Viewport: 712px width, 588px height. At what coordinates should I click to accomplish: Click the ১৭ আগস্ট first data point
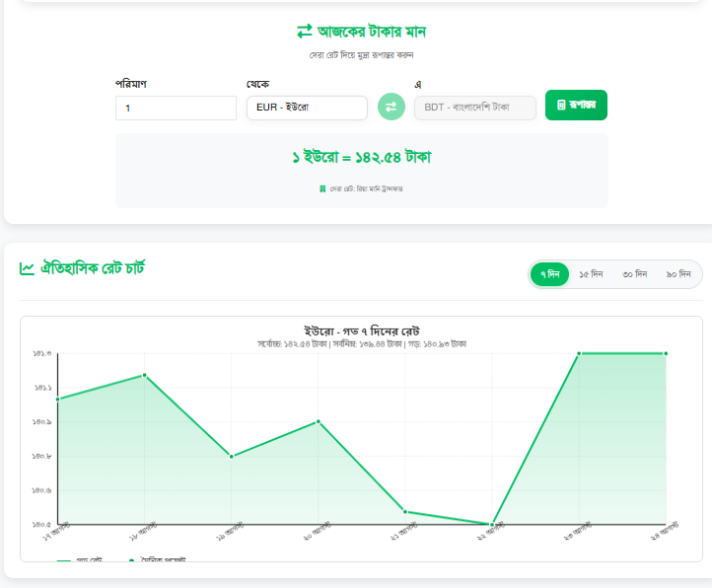click(x=57, y=400)
